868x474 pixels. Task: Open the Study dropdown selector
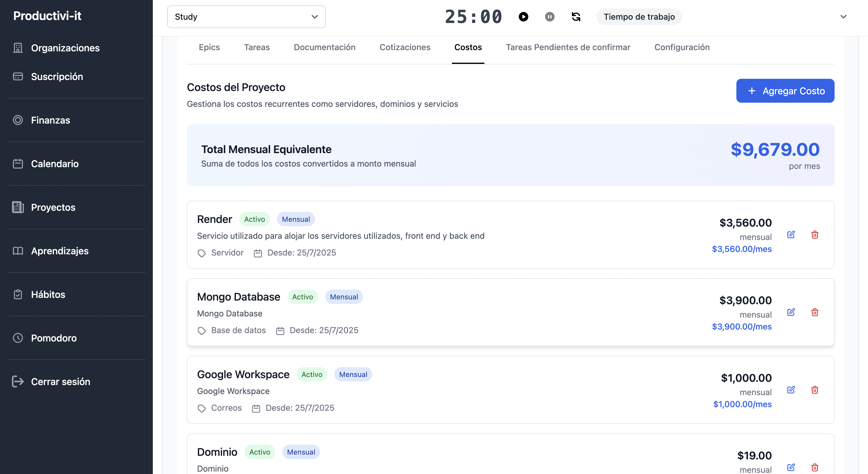[x=246, y=16]
